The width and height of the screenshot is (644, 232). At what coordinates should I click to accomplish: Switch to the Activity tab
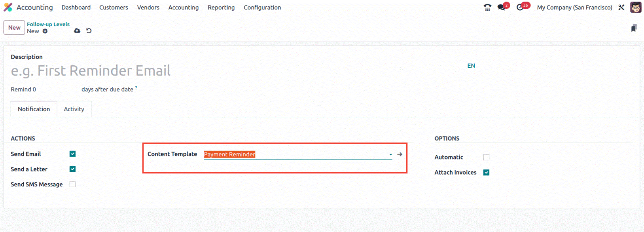coord(74,109)
